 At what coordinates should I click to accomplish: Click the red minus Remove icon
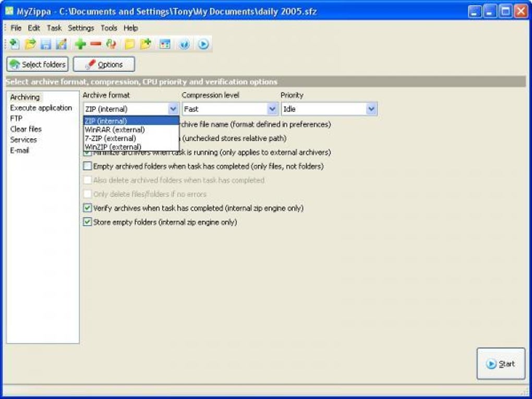point(95,44)
